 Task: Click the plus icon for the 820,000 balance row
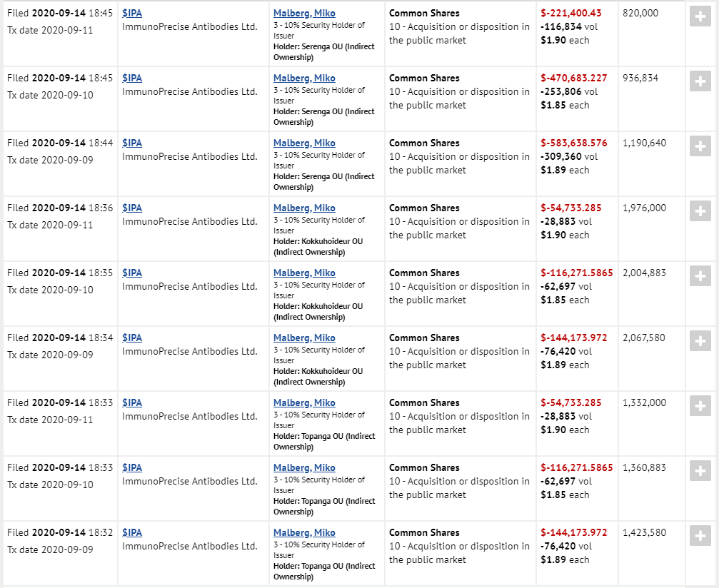tap(700, 17)
